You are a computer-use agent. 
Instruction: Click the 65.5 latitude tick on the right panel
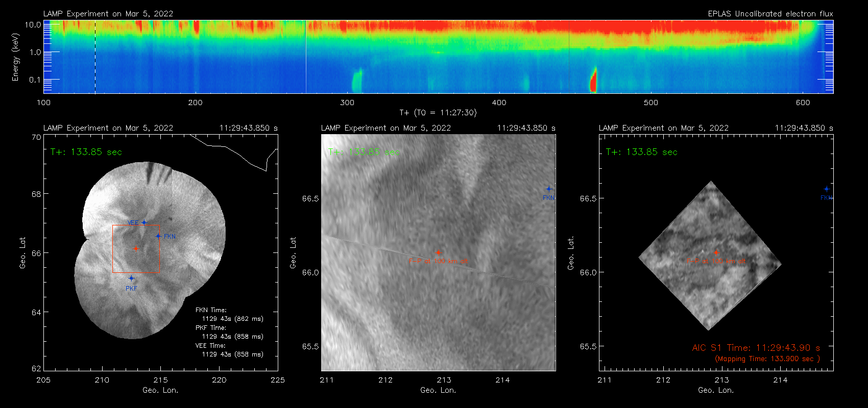tap(588, 346)
